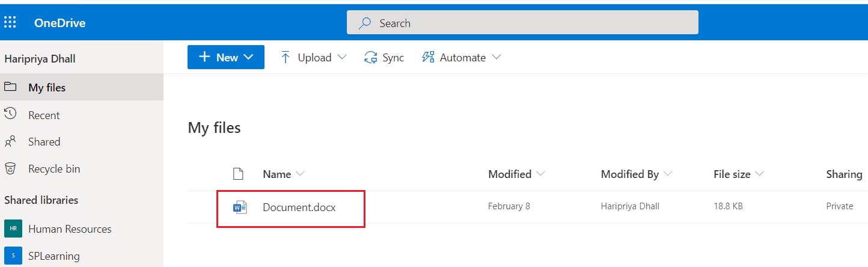This screenshot has width=868, height=267.
Task: Click the magnifier icon in Search
Action: pyautogui.click(x=364, y=23)
